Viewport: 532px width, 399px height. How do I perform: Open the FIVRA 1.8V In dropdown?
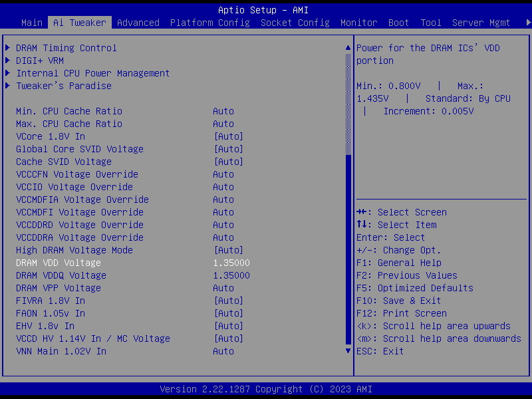(229, 301)
